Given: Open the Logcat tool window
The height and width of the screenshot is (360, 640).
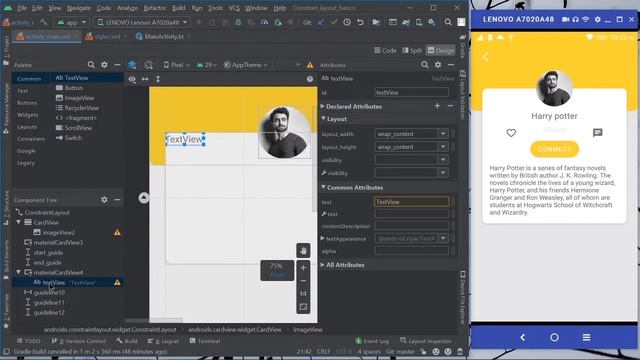Looking at the screenshot, I should pyautogui.click(x=163, y=341).
